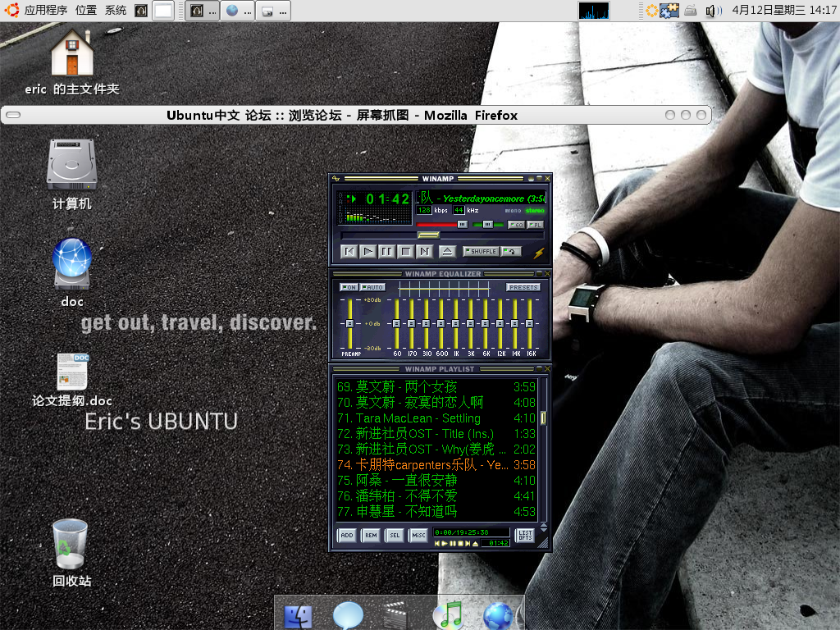Click playlist mini stop button
The width and height of the screenshot is (840, 630).
[x=460, y=543]
